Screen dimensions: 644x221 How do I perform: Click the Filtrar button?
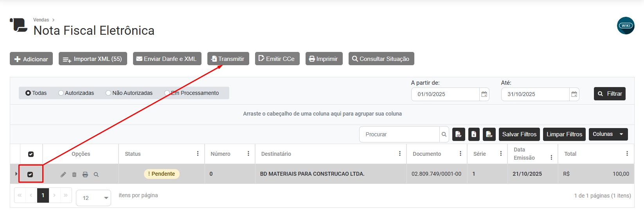[610, 94]
